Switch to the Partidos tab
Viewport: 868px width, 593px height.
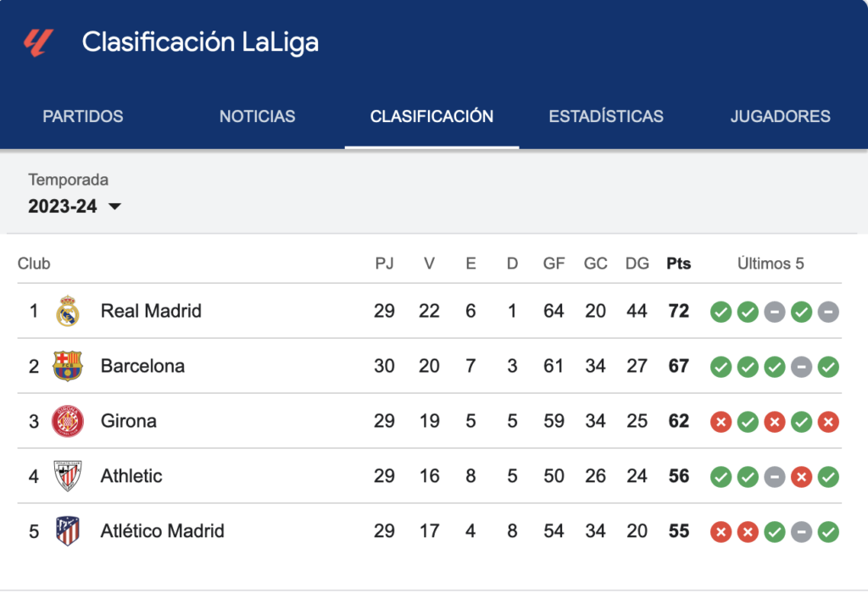83,116
